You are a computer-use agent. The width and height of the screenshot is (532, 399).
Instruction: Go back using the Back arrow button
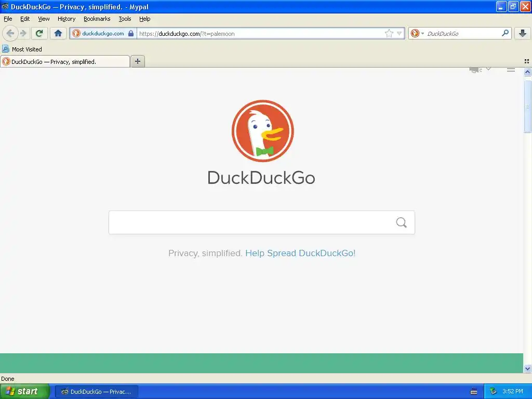pos(10,33)
